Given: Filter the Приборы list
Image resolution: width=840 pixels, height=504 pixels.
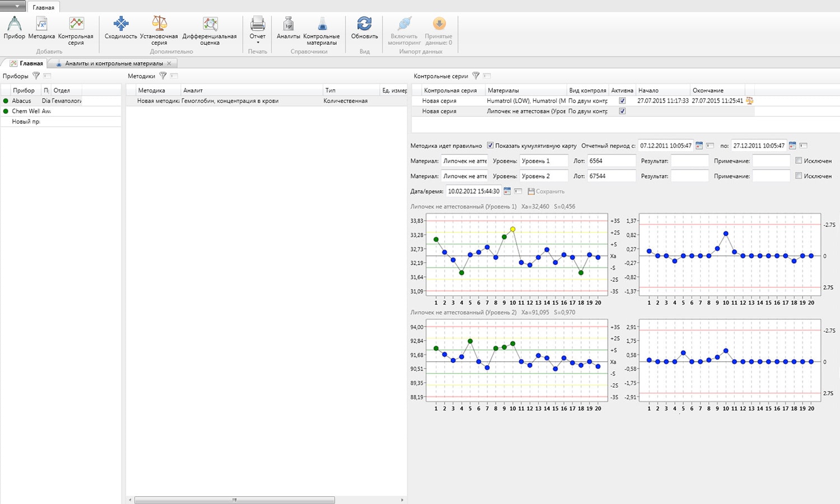Looking at the screenshot, I should pyautogui.click(x=36, y=76).
